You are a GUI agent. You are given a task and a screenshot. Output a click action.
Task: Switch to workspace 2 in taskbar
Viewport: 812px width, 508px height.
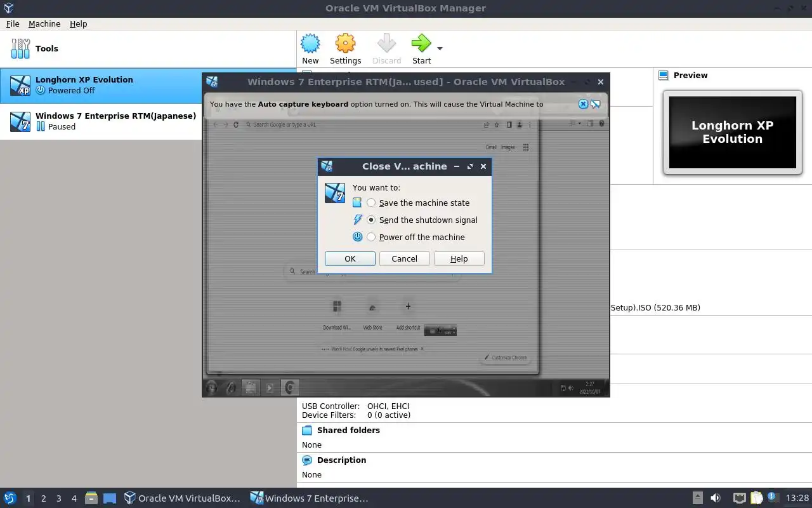[43, 498]
